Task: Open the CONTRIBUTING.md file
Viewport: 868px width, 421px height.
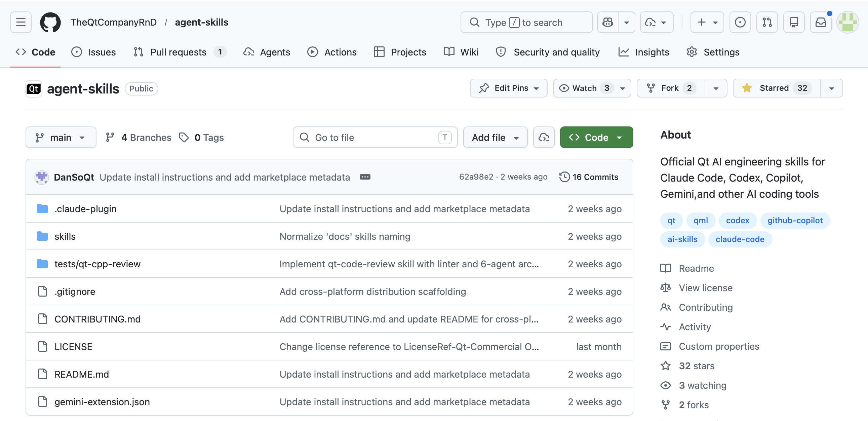Action: [x=97, y=319]
